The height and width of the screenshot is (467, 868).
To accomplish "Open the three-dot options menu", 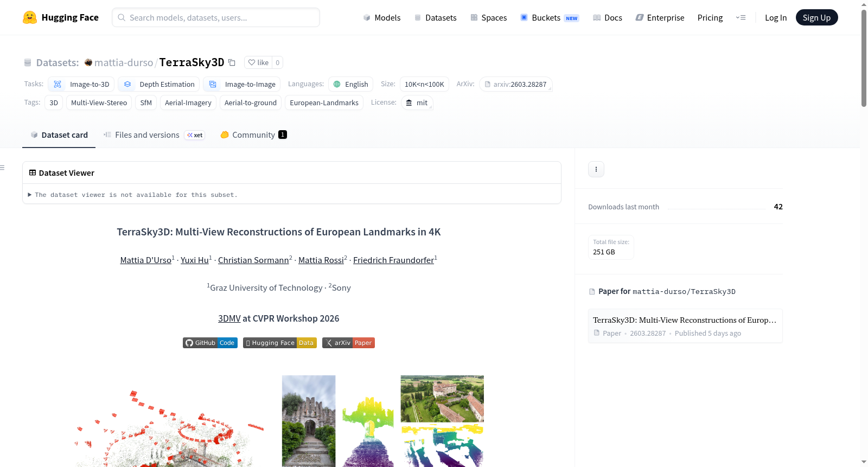I will 596,169.
